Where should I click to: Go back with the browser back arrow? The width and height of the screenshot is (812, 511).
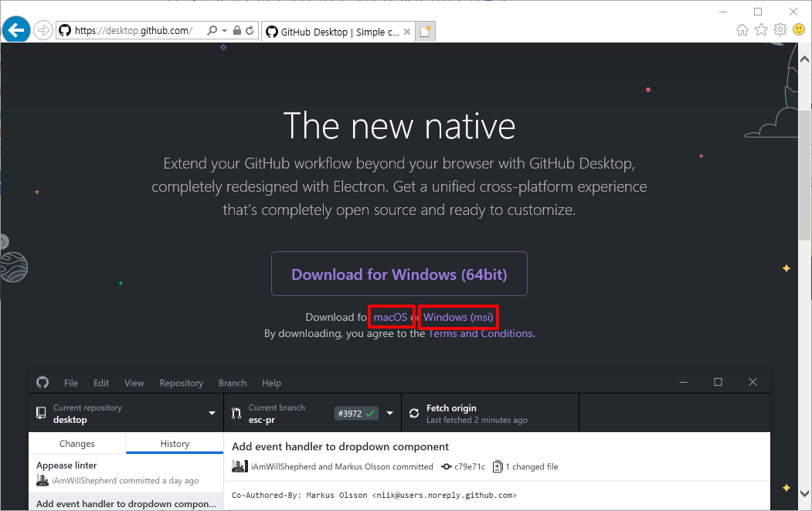pos(16,30)
